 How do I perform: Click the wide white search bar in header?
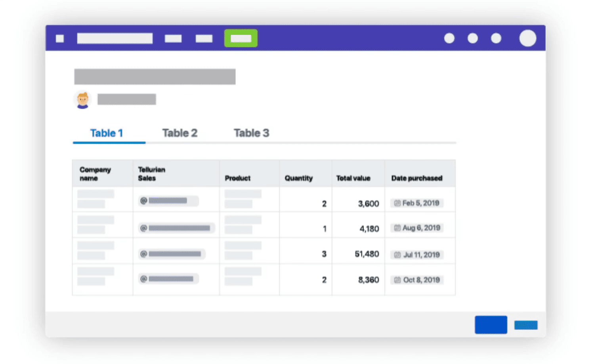(115, 38)
